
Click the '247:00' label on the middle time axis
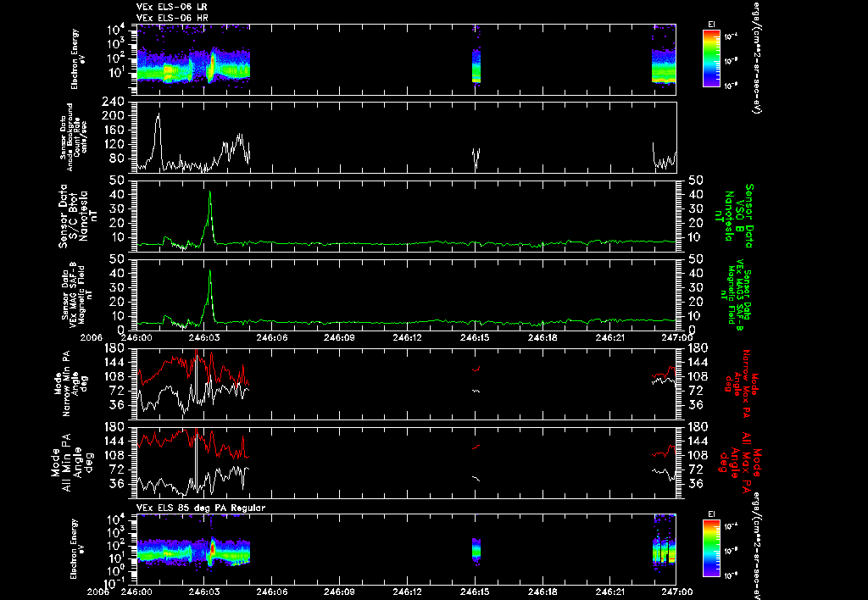tap(676, 337)
